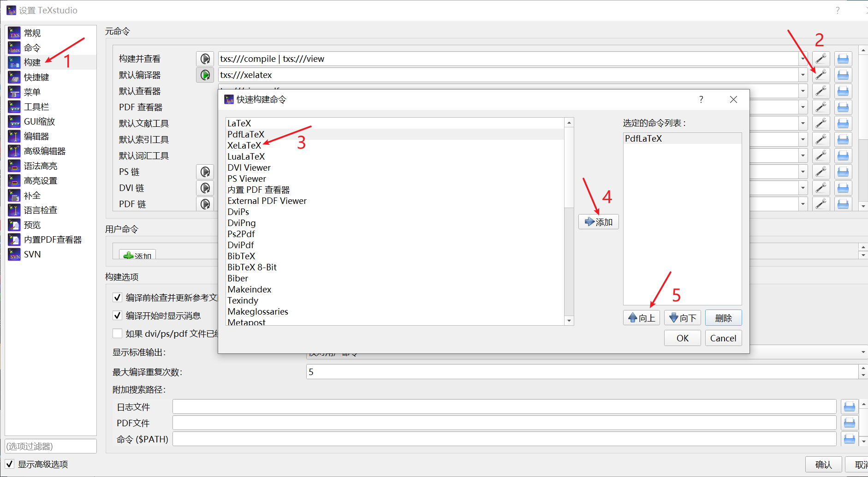Expand the 构建并查看 command dropdown
868x477 pixels.
pos(803,59)
